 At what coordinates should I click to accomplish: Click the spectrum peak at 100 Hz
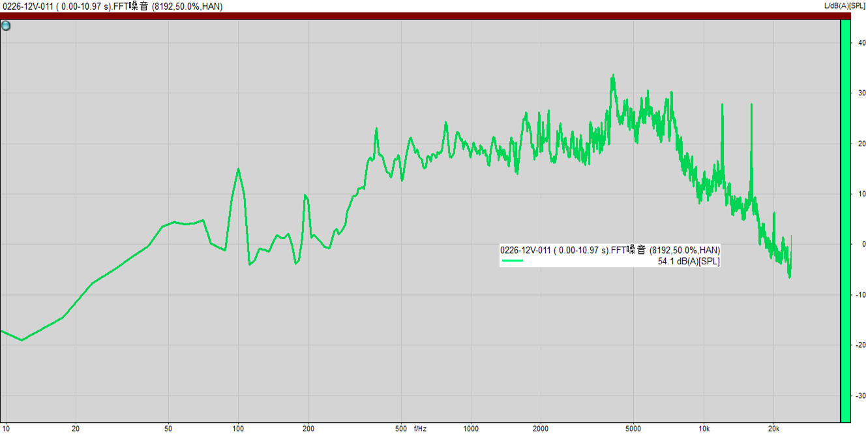238,169
